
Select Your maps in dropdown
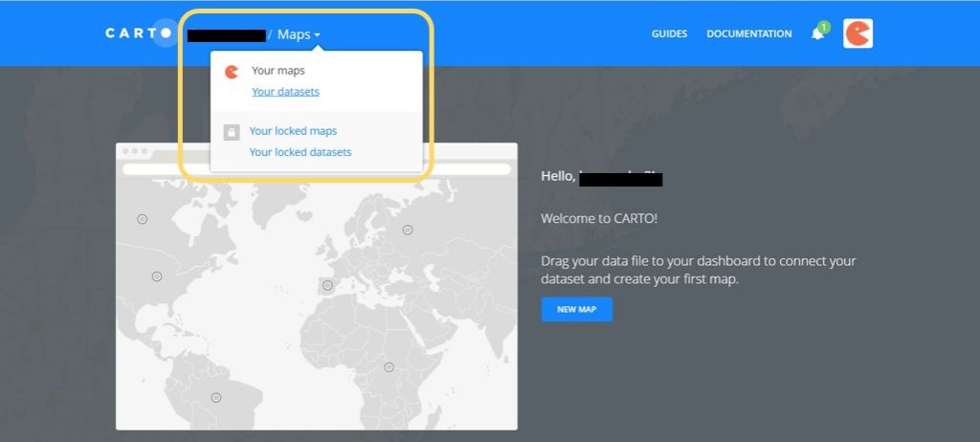point(278,71)
